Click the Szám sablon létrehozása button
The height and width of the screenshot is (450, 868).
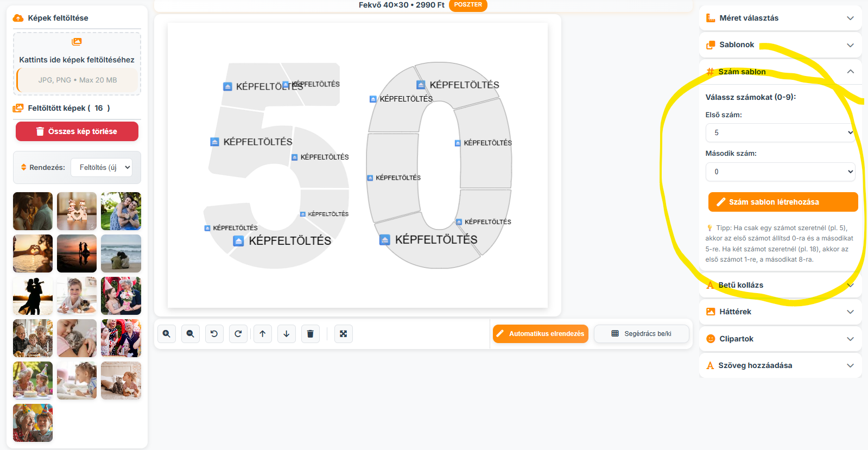[783, 202]
